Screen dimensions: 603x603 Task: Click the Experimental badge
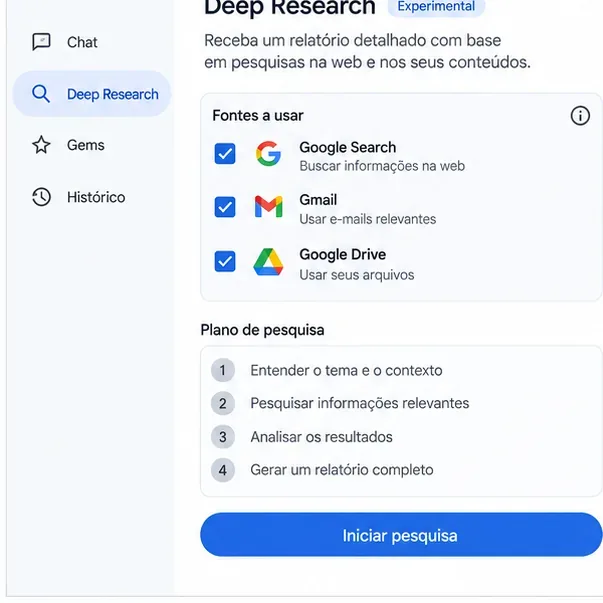coord(436,7)
